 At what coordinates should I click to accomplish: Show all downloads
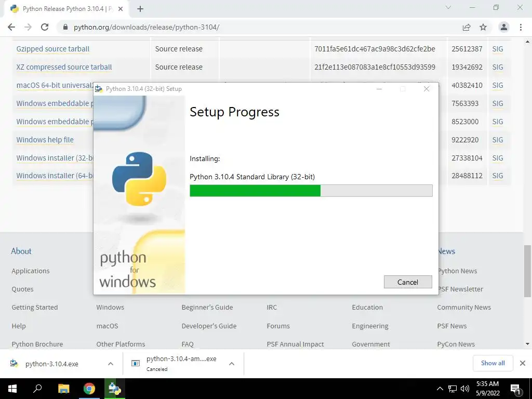pyautogui.click(x=493, y=363)
